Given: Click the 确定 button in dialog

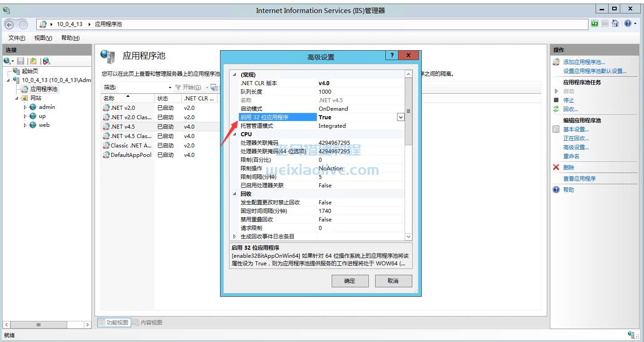Looking at the screenshot, I should click(x=350, y=281).
